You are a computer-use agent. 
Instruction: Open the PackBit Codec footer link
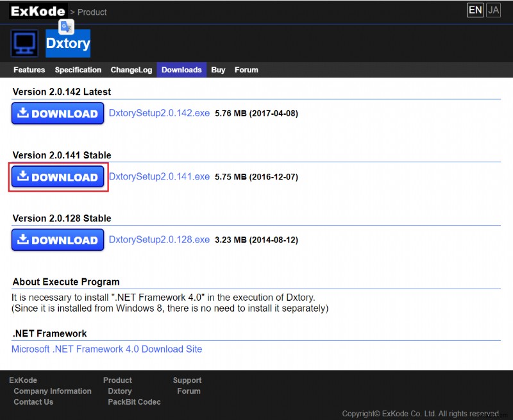point(134,402)
